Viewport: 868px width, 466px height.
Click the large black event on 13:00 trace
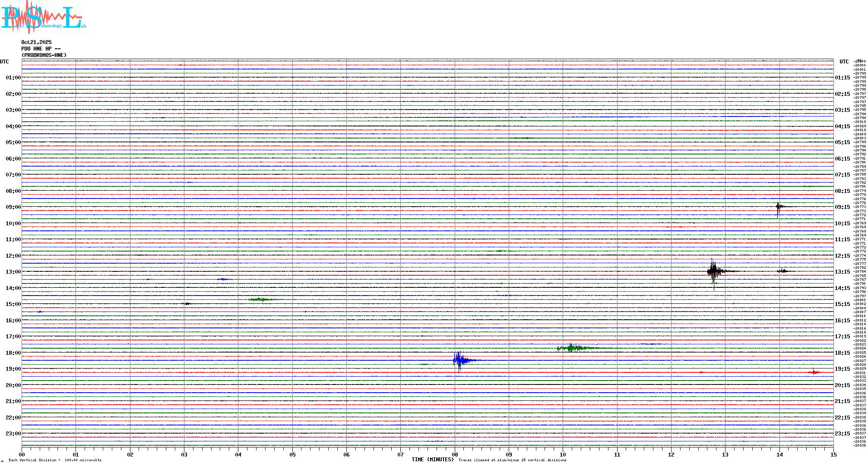(x=714, y=271)
